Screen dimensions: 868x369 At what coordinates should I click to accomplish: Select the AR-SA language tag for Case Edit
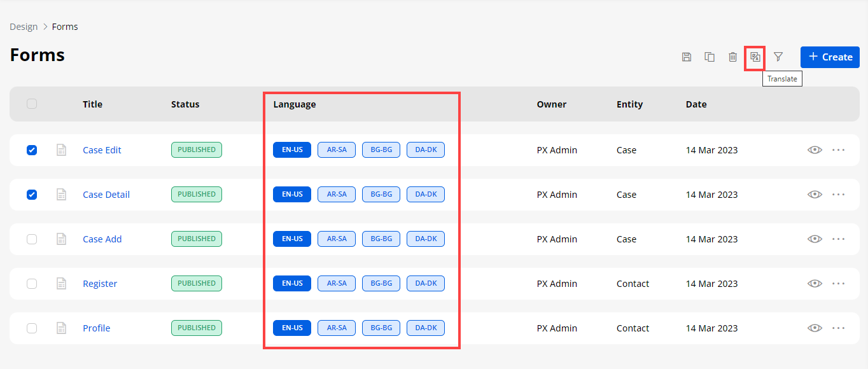pyautogui.click(x=337, y=150)
